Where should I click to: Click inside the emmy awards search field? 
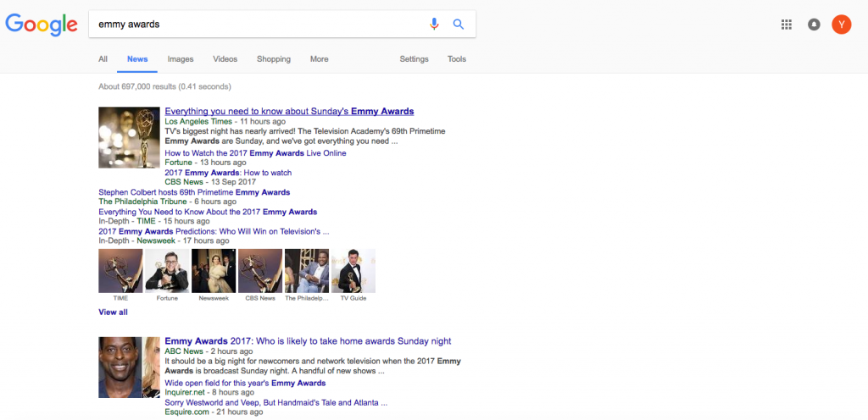click(x=254, y=25)
